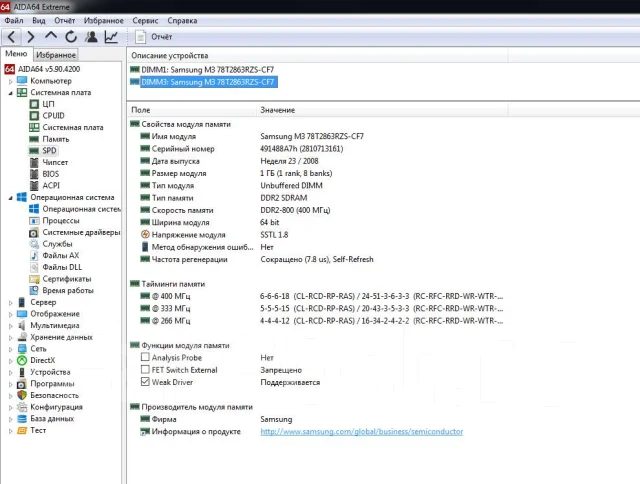Select the Напряжение модуля row
The image size is (640, 484).
click(318, 235)
